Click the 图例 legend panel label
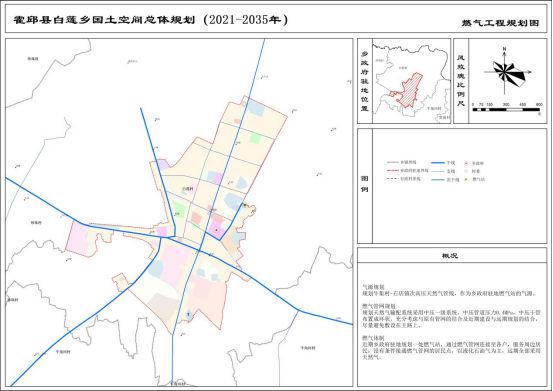553x391 pixels. (365, 184)
